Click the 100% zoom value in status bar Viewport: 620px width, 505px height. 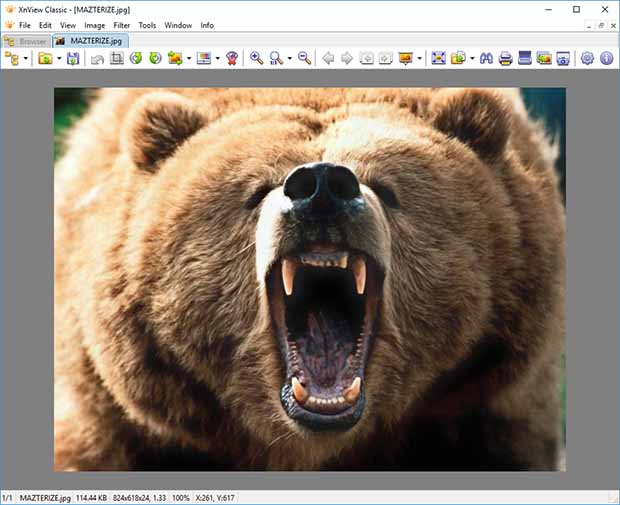(x=181, y=498)
